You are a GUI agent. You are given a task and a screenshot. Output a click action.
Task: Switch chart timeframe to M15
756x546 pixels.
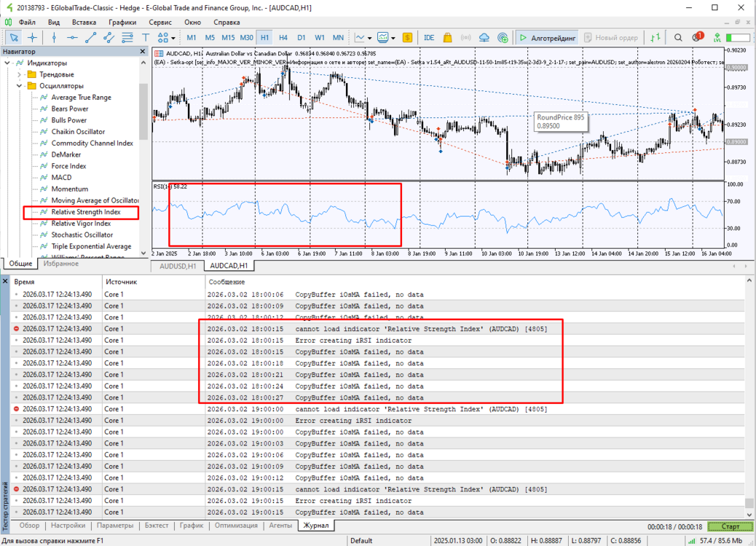[228, 38]
